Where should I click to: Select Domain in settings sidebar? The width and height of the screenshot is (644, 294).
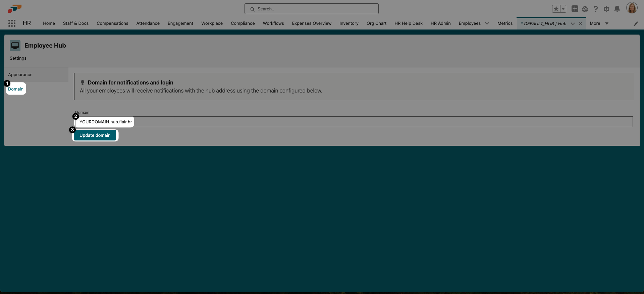click(16, 89)
